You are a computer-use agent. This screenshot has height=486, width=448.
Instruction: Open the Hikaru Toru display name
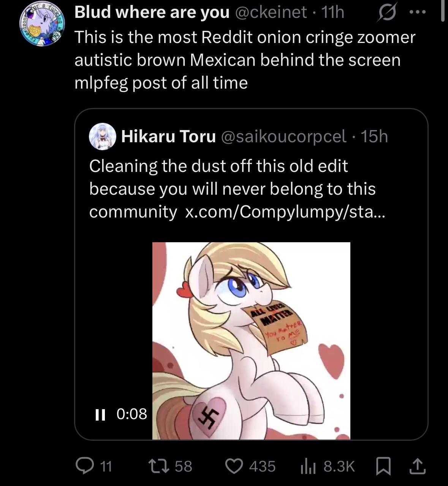[x=168, y=136]
